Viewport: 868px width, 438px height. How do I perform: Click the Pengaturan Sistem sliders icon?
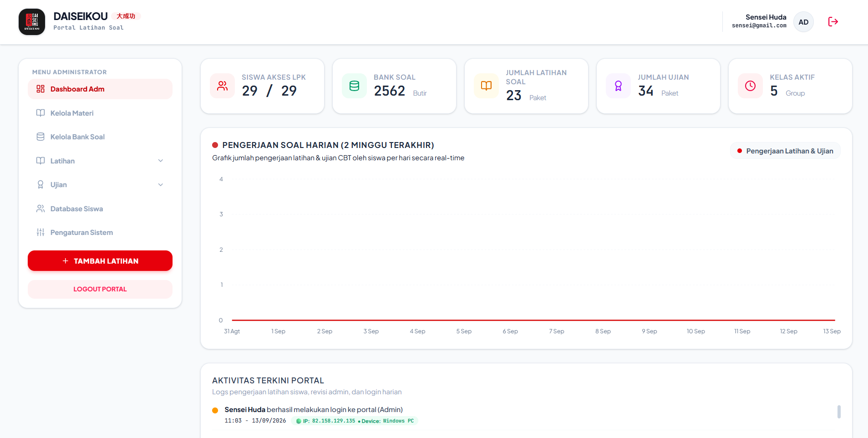point(41,232)
